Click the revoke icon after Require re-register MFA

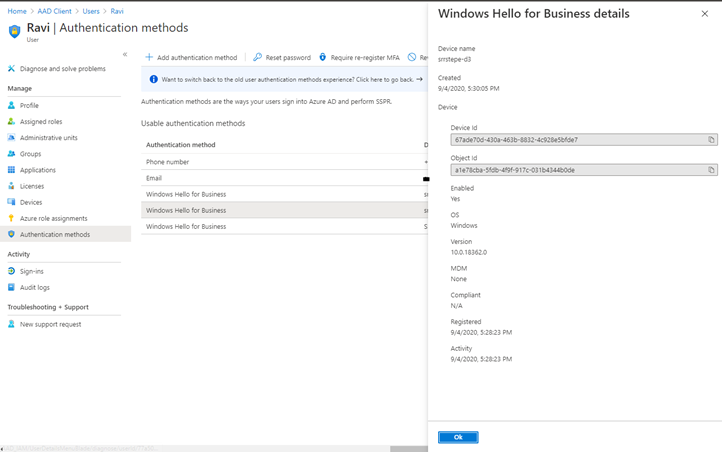[x=412, y=57]
